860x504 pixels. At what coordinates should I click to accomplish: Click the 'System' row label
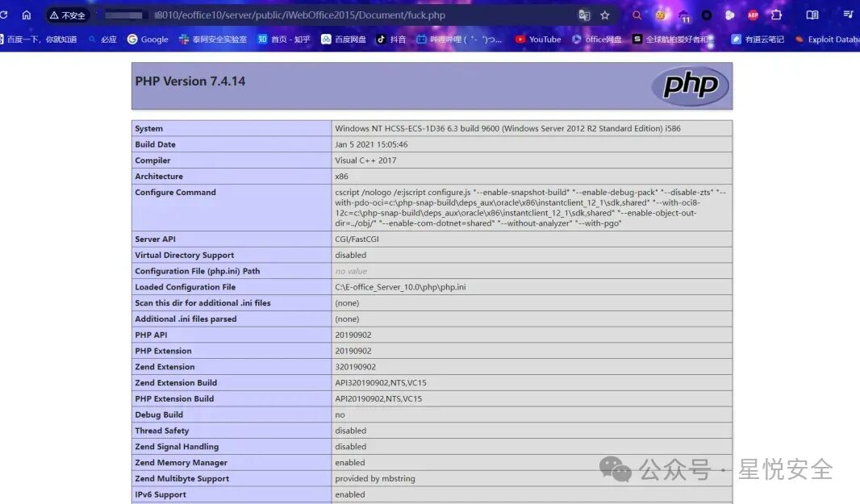point(148,128)
